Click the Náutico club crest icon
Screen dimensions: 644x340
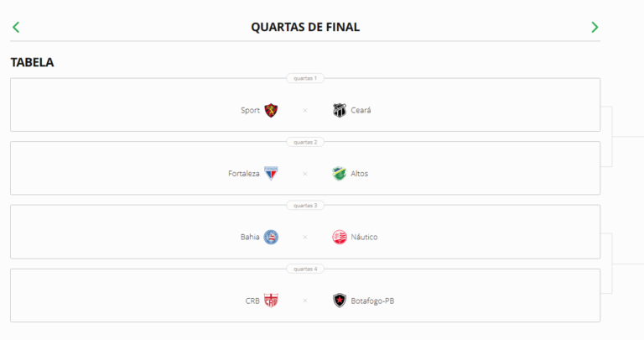[339, 237]
